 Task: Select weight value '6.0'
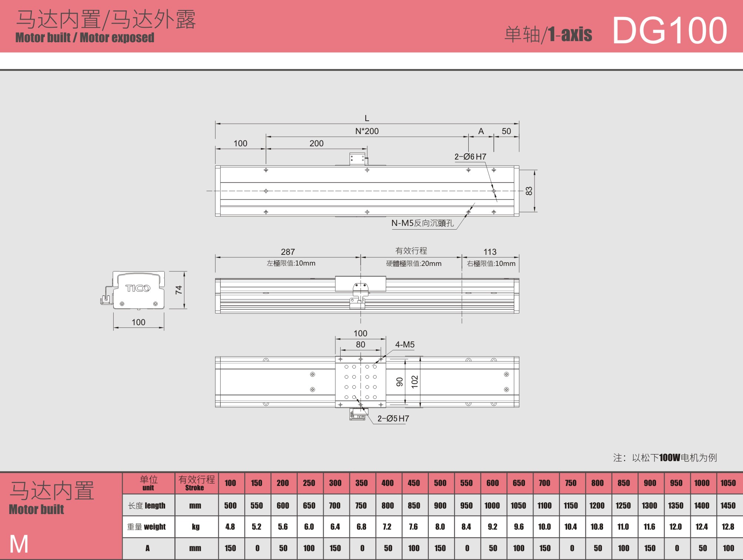click(309, 527)
